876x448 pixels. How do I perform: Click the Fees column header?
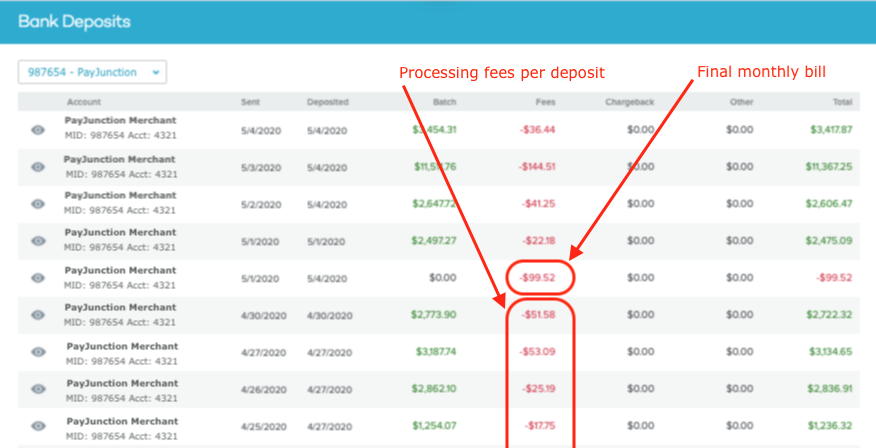(x=546, y=102)
